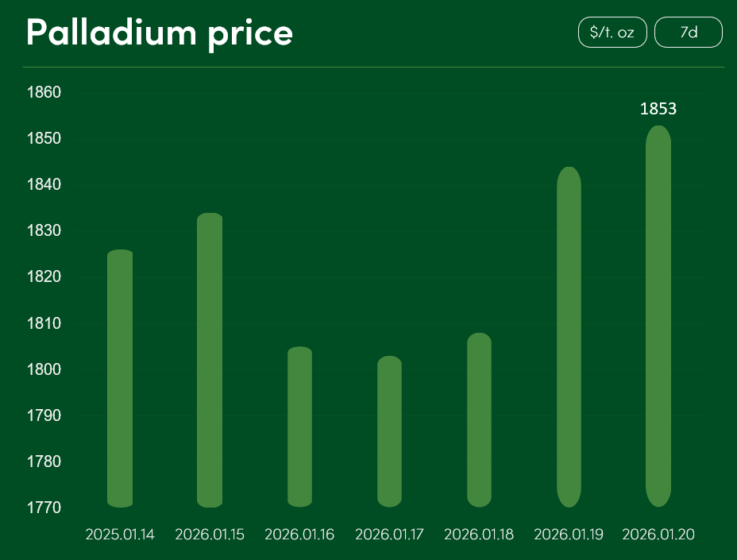Click the 2026.01.17 date axis label
The image size is (737, 560).
[x=389, y=535]
